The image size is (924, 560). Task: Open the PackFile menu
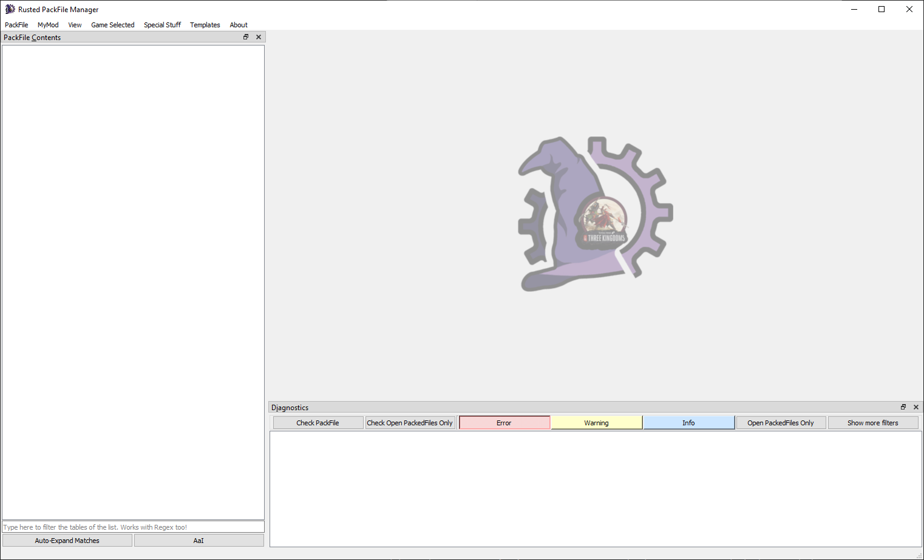tap(16, 25)
